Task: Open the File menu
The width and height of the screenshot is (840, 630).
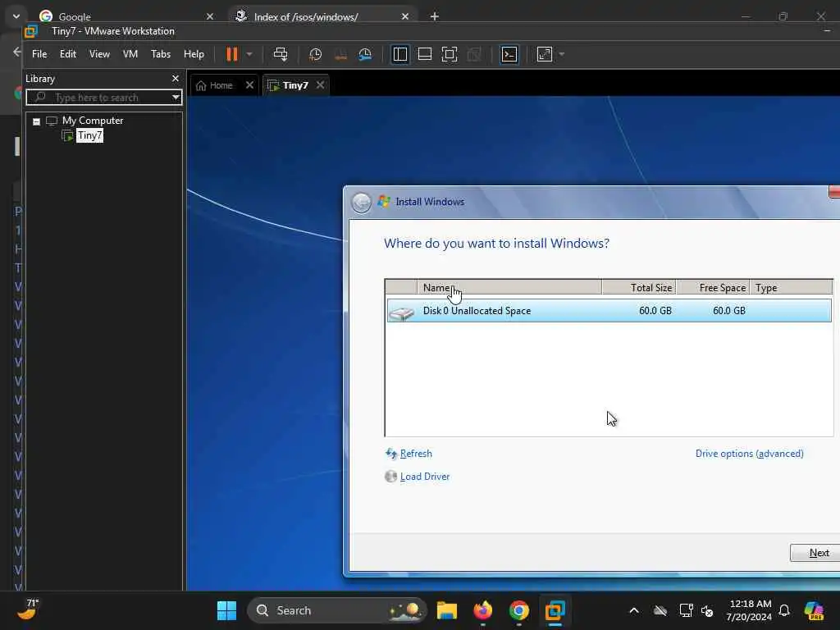Action: 39,54
